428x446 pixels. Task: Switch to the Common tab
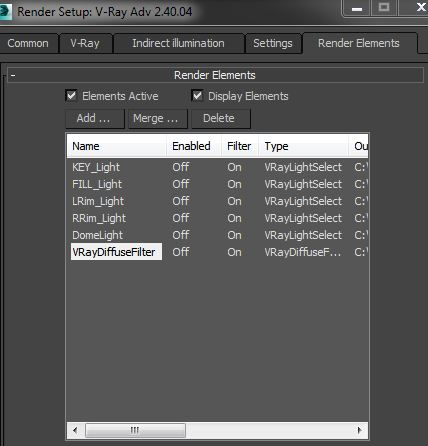(29, 43)
